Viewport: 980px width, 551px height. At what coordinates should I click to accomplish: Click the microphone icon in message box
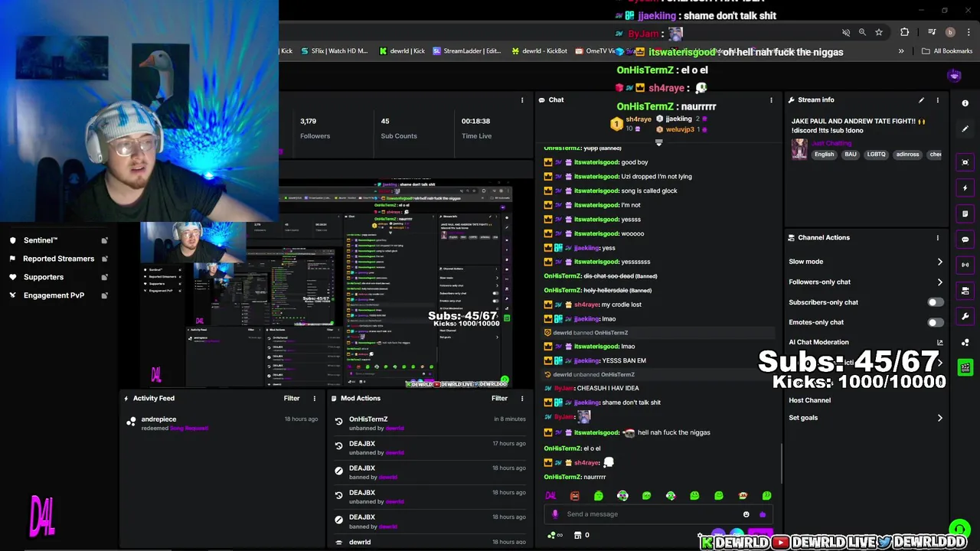[x=555, y=514]
